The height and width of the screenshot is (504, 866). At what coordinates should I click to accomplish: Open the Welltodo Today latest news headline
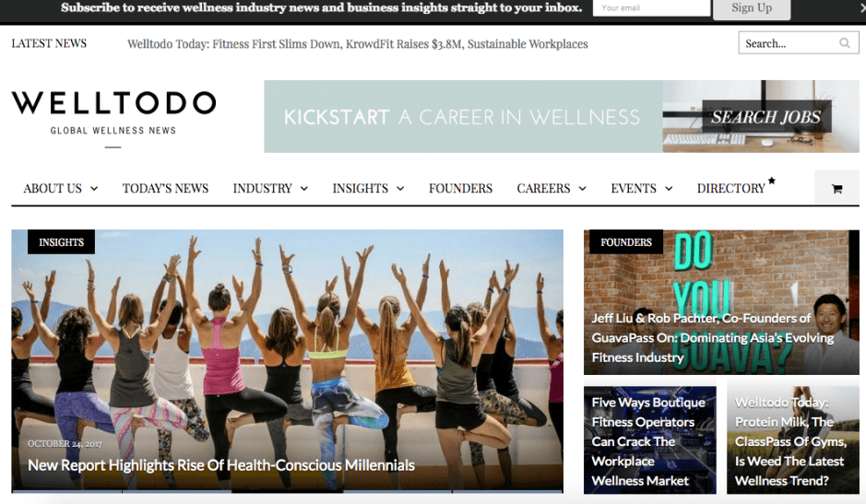point(357,44)
